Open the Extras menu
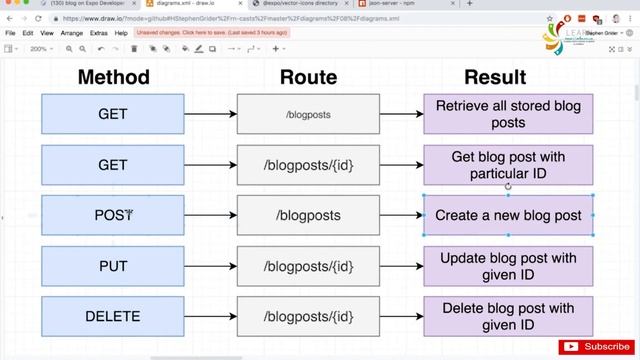Viewport: 640px width, 360px height. (x=99, y=33)
